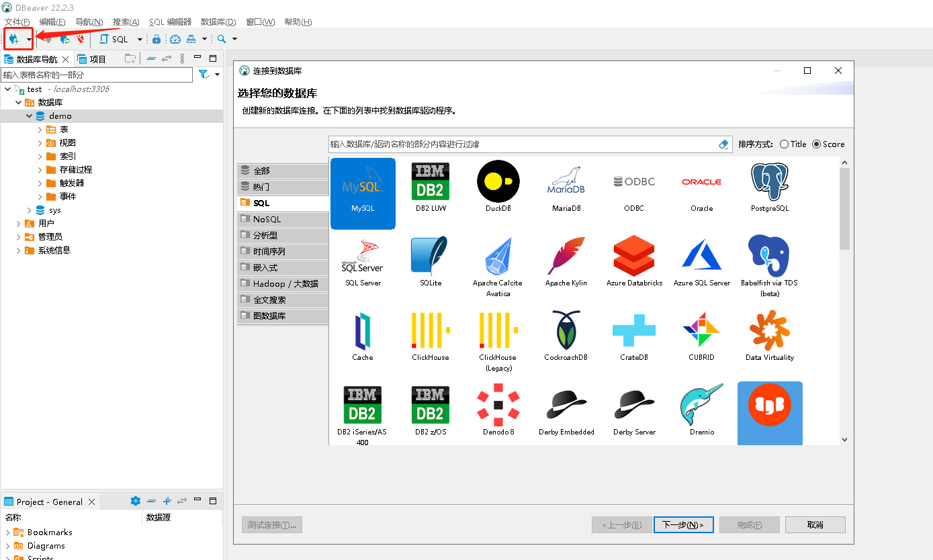
Task: Open the 编辑 menu
Action: [x=52, y=22]
